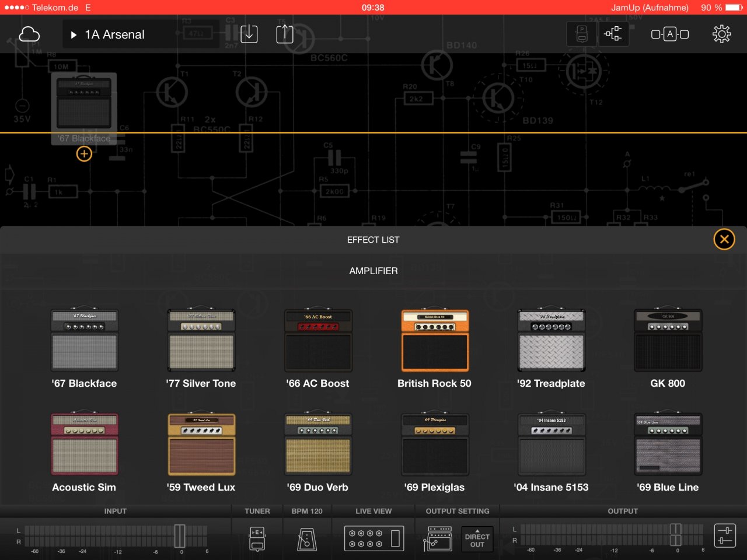The image size is (747, 560).
Task: Open the metronome BPM icon
Action: (307, 539)
